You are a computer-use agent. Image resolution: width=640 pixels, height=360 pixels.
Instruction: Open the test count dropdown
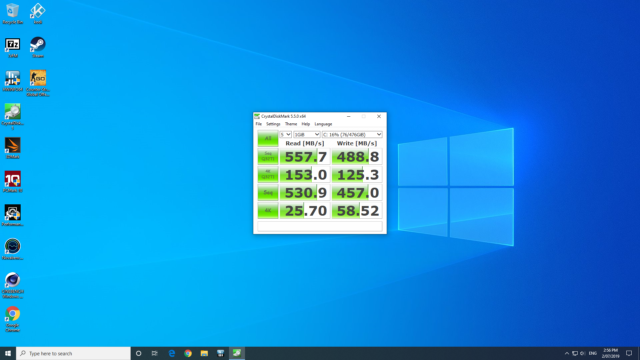(285, 134)
